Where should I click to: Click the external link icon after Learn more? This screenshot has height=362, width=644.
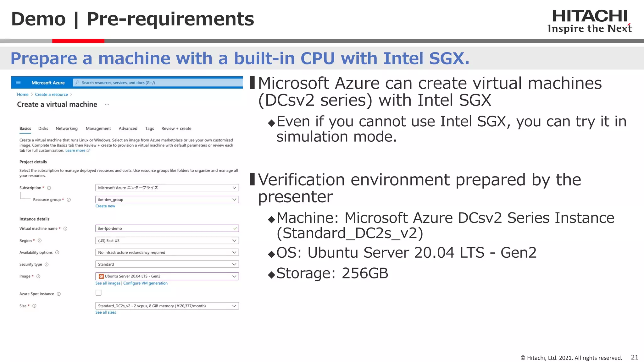pos(88,151)
